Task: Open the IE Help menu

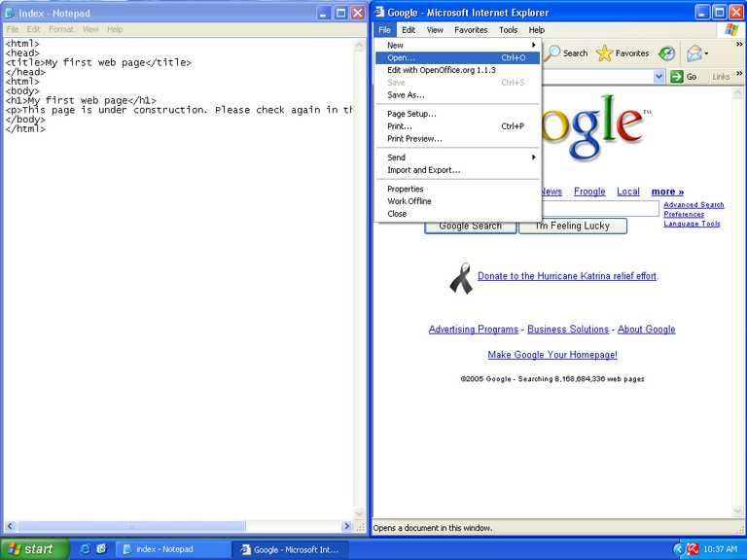Action: [x=537, y=29]
